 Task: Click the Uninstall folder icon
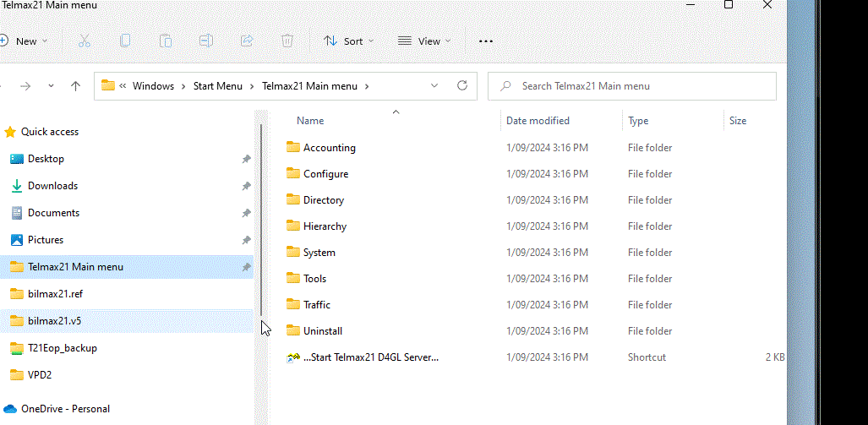click(x=292, y=331)
